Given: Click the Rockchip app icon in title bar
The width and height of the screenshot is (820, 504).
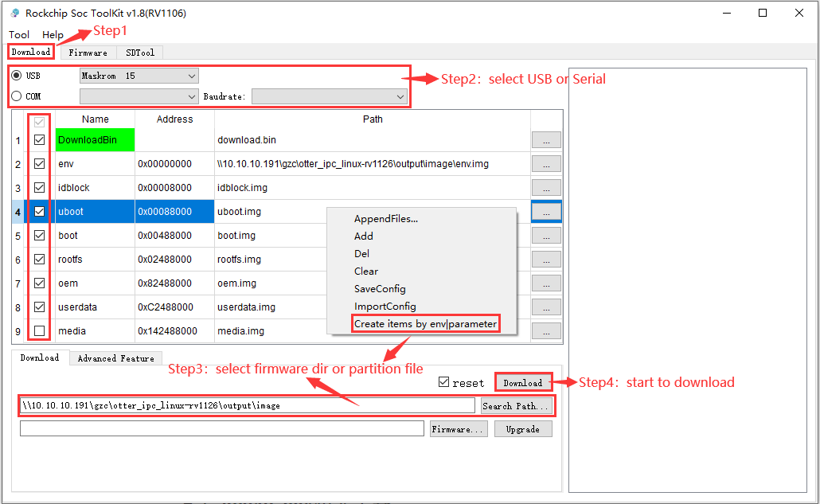Looking at the screenshot, I should tap(15, 13).
